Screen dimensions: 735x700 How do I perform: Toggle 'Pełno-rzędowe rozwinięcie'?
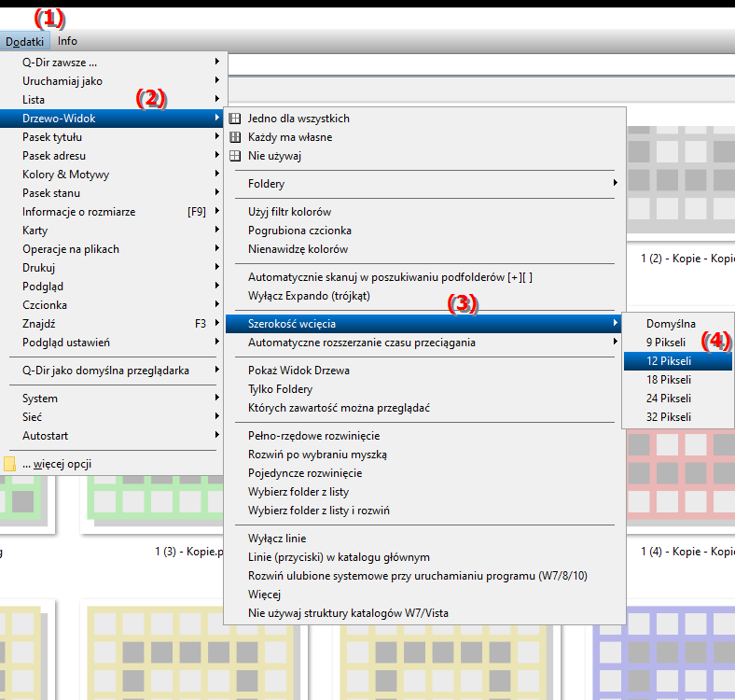tap(424, 436)
